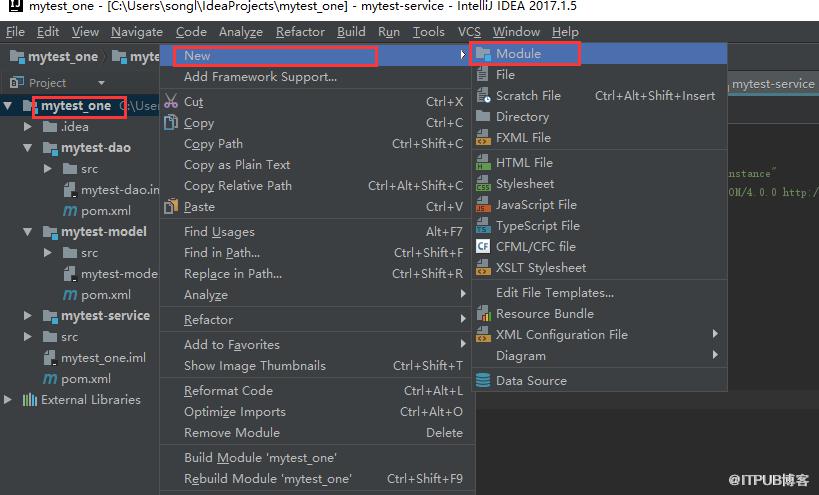Open the File menu
This screenshot has width=819, height=495.
[x=15, y=32]
